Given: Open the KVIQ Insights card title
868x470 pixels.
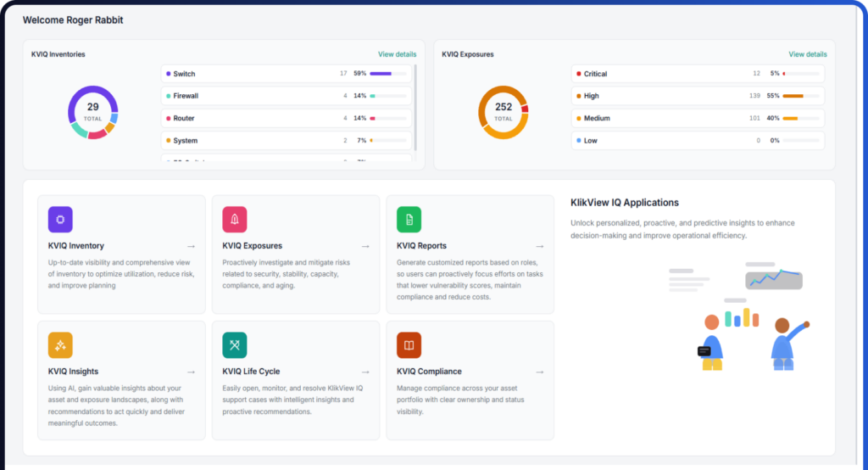Looking at the screenshot, I should click(x=73, y=372).
